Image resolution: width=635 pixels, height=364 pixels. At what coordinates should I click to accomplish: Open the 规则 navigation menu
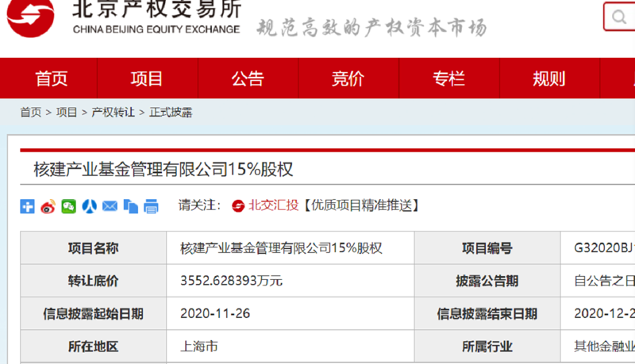[548, 79]
